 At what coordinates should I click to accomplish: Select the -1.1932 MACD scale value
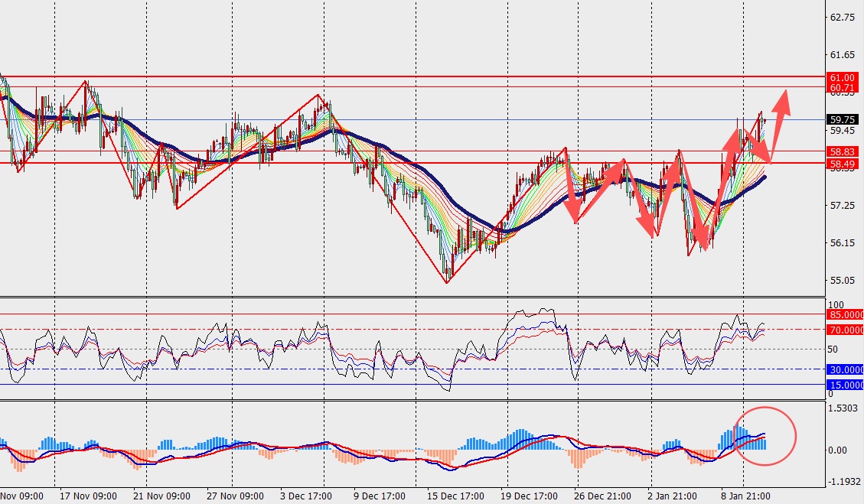[x=843, y=483]
